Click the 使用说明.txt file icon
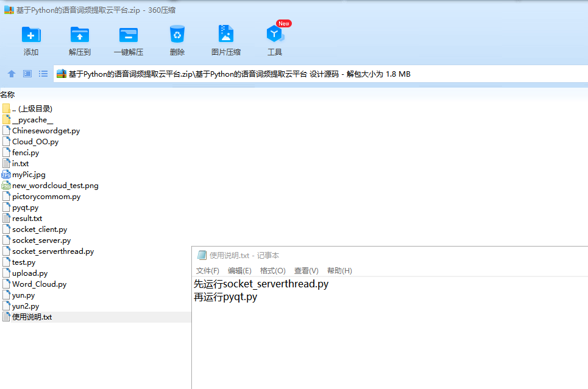 pyautogui.click(x=6, y=317)
